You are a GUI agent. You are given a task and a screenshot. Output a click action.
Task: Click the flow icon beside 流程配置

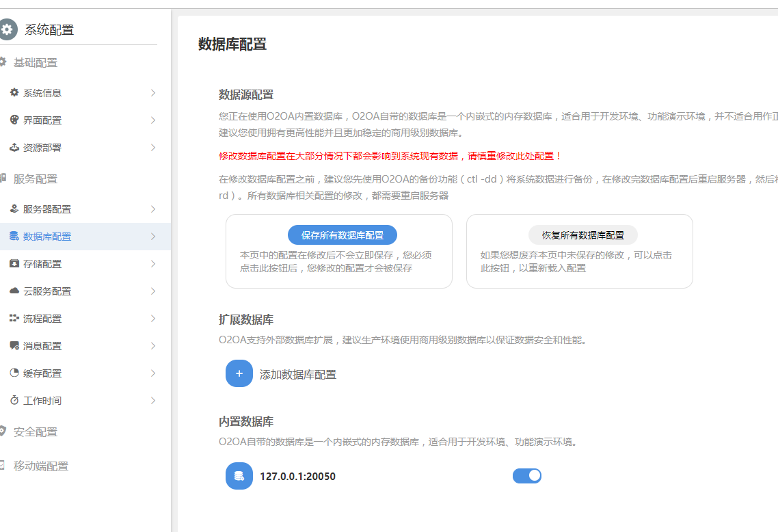pyautogui.click(x=14, y=318)
